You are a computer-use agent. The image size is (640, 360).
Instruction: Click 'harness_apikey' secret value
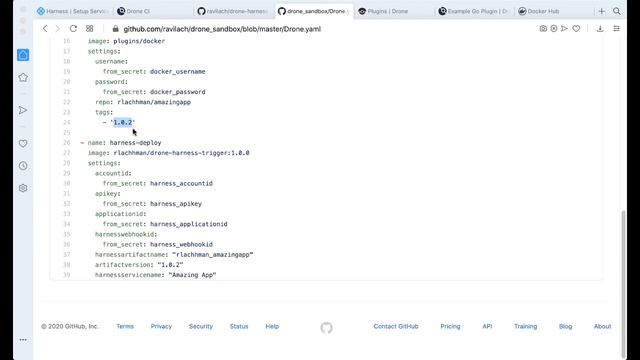[x=176, y=204]
